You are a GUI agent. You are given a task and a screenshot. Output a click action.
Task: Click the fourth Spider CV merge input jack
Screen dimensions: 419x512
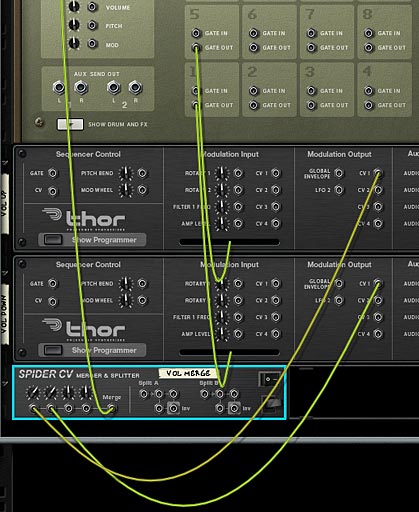click(x=86, y=408)
